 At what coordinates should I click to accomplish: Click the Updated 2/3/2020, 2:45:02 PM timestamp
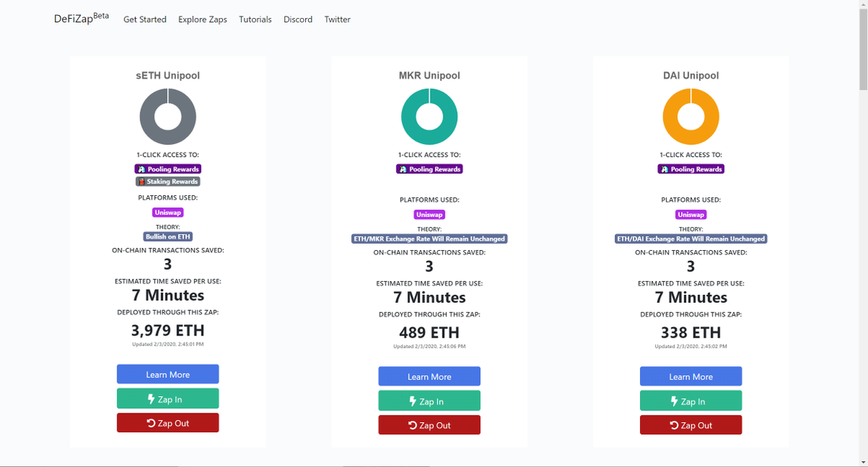691,346
